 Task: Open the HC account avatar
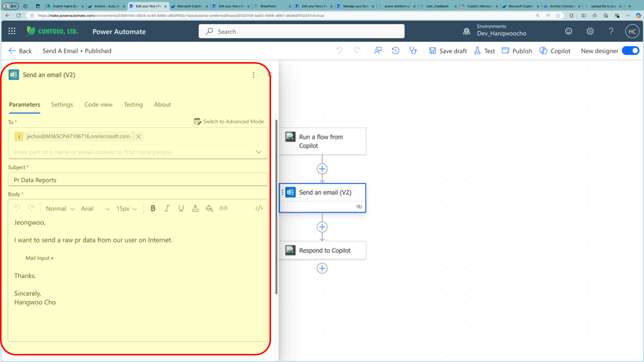point(632,31)
